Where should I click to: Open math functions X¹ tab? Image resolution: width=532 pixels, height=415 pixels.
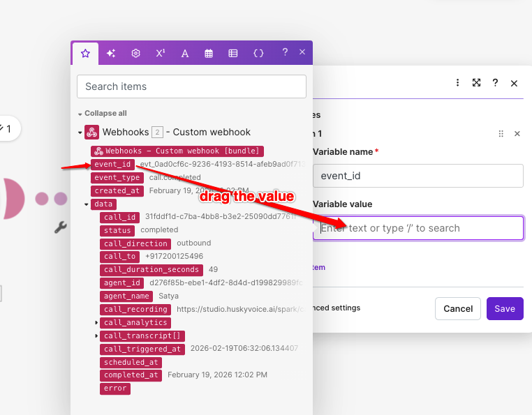(161, 53)
